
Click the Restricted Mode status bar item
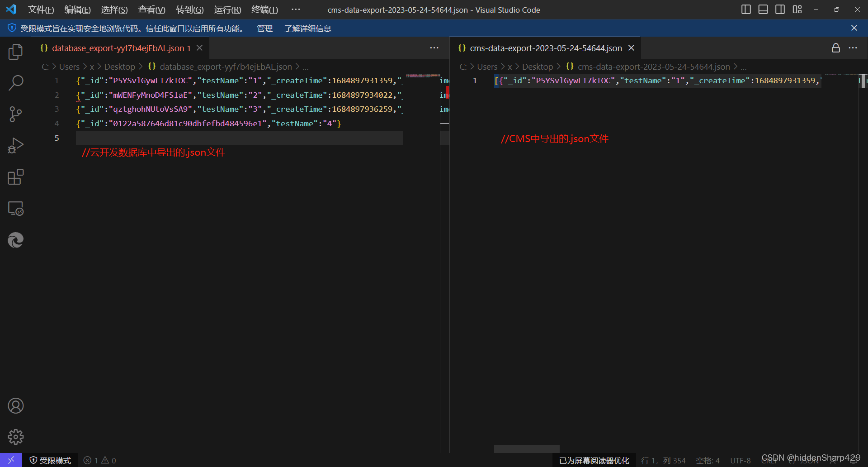(x=50, y=460)
